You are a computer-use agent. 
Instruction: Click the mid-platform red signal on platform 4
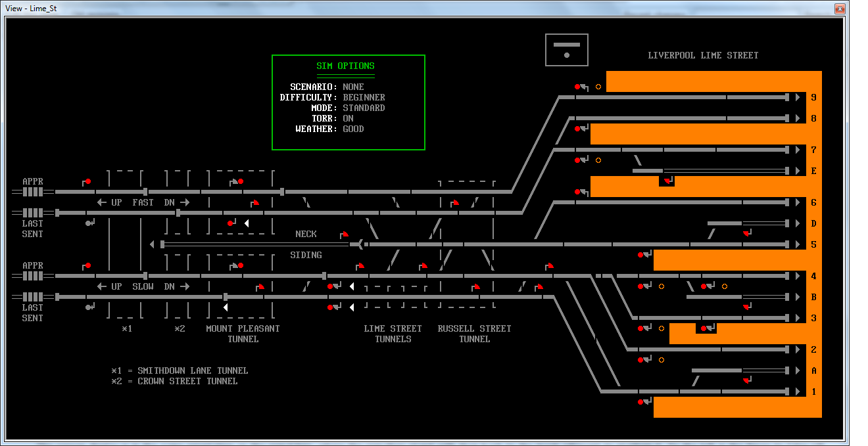click(704, 286)
